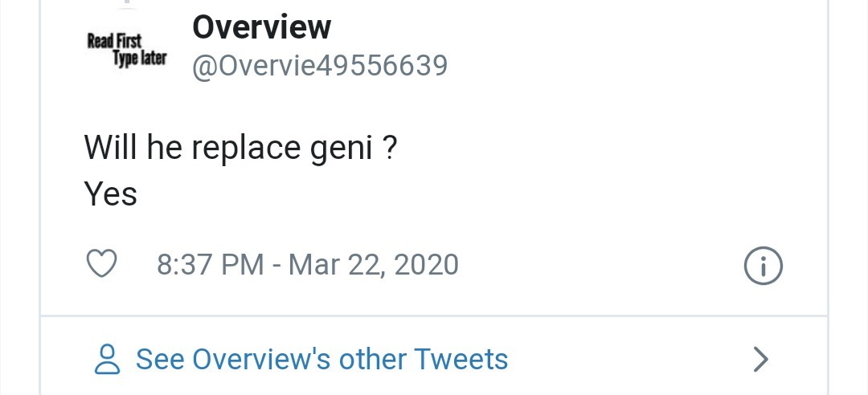Image resolution: width=868 pixels, height=395 pixels.
Task: Open the Overview display name
Action: click(261, 28)
